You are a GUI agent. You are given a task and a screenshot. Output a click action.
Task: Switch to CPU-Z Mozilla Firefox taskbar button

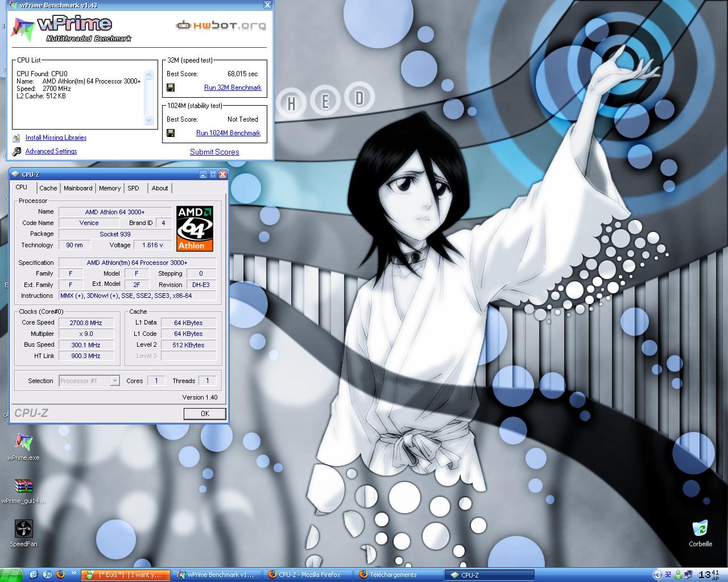tap(307, 575)
